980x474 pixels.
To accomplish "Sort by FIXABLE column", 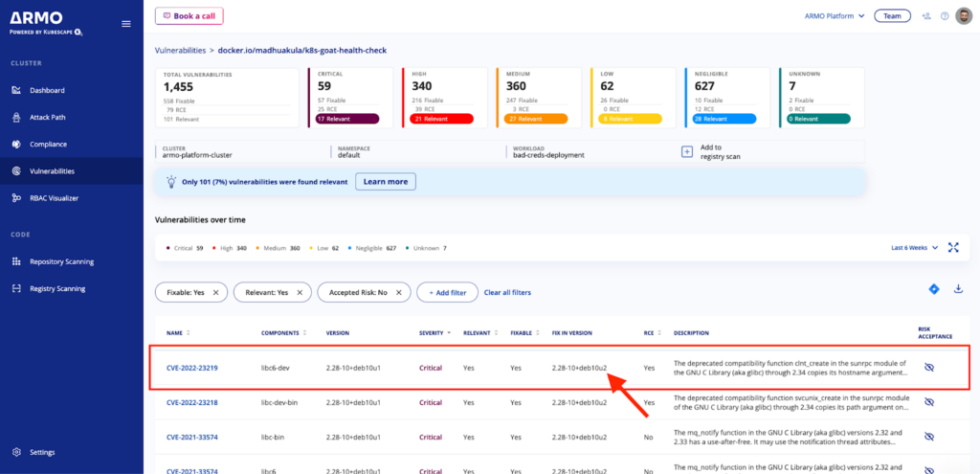I will point(525,333).
